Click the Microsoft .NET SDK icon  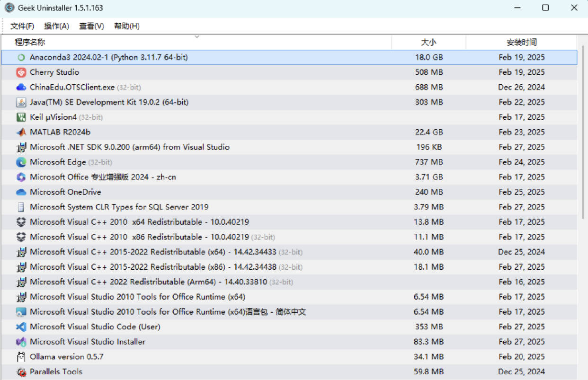tap(21, 147)
